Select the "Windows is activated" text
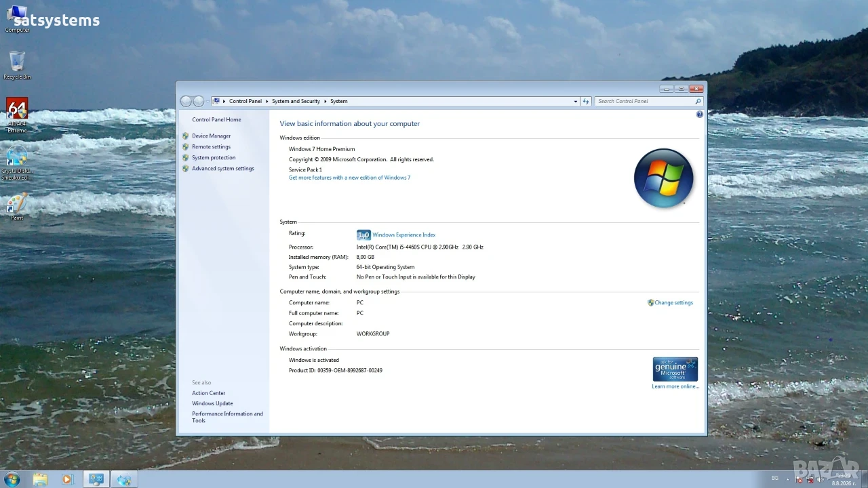Viewport: 868px width, 488px height. tap(314, 360)
